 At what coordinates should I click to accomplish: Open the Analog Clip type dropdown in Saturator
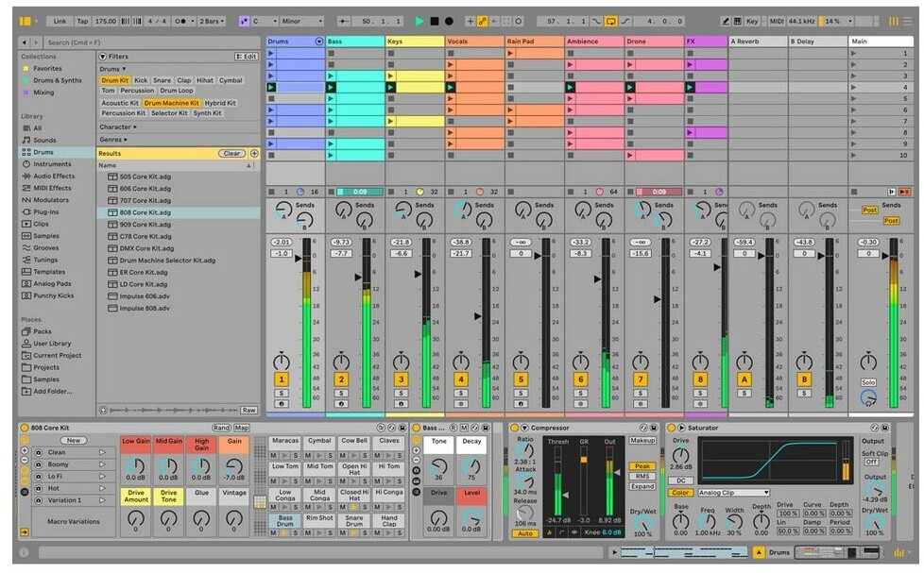733,493
